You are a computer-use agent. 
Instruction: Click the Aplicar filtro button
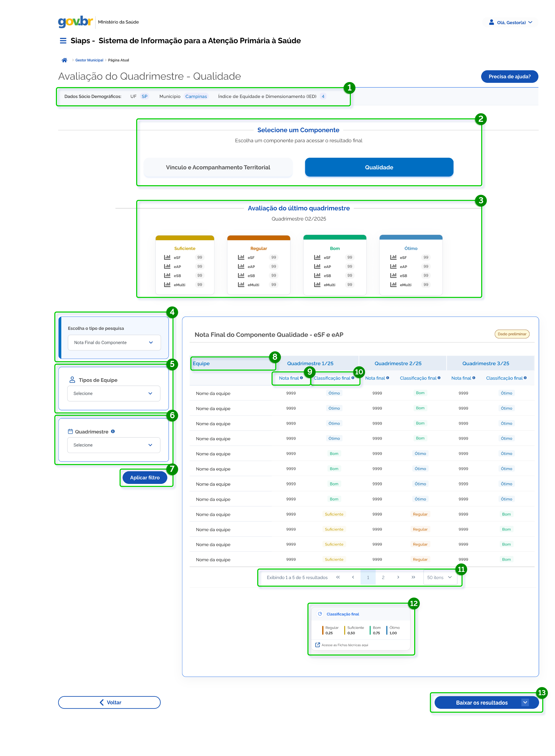click(145, 478)
